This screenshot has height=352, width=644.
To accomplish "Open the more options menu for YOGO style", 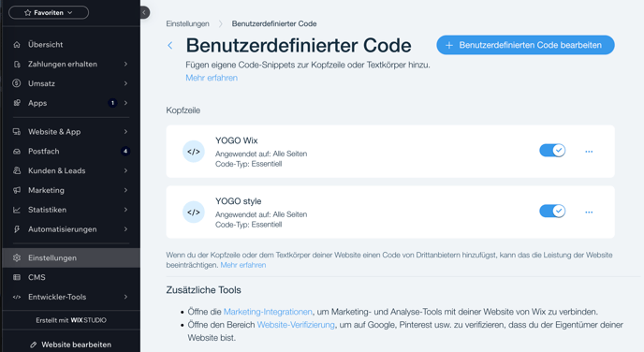I will point(589,213).
